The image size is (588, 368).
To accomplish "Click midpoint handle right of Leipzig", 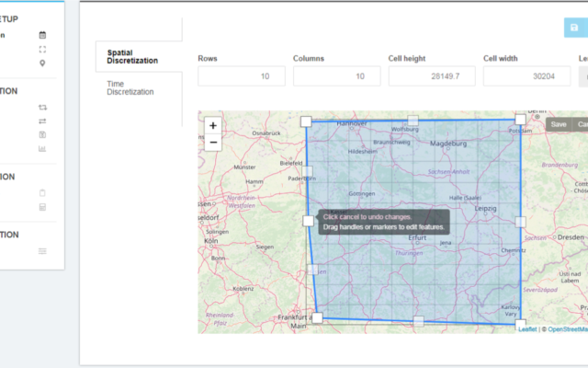I will pyautogui.click(x=521, y=222).
